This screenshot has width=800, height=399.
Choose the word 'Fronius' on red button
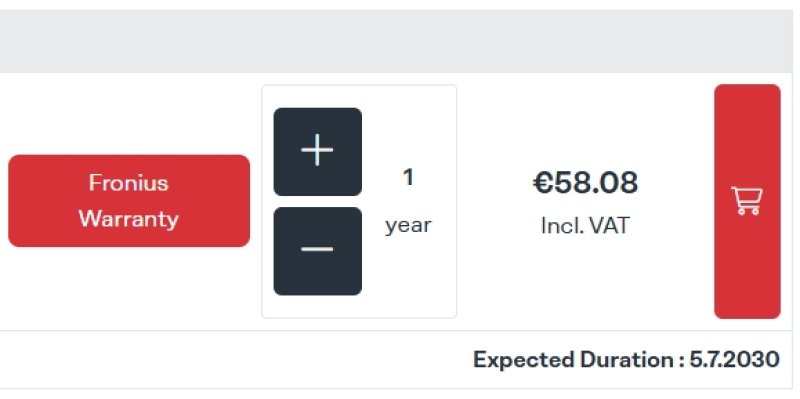click(x=129, y=183)
